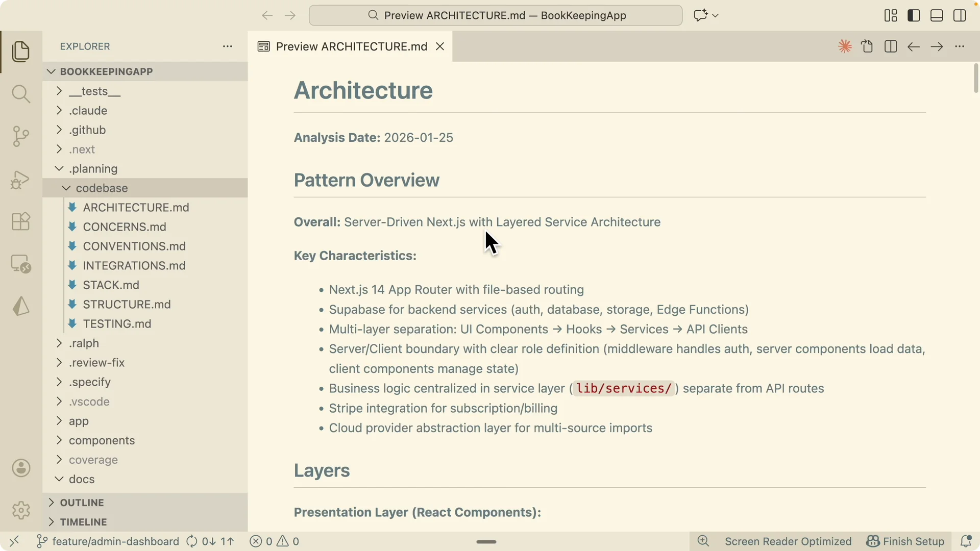Open editor More Actions ellipsis
Screen dimensions: 980x551
pos(960,46)
